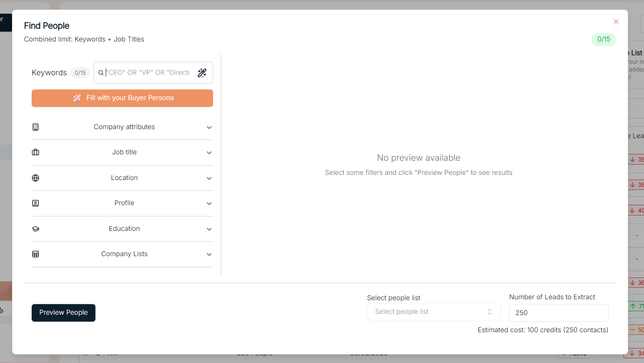
Task: Expand the Education filter chevron
Action: tap(209, 229)
